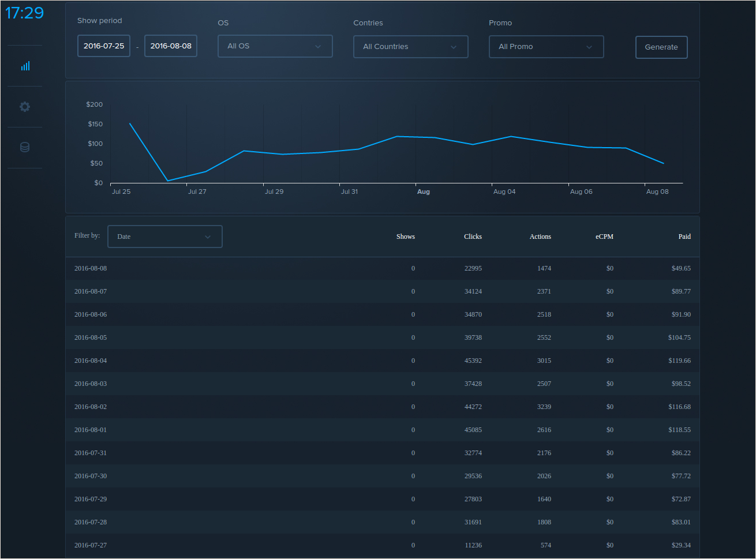Click the Paid column header
Viewport: 756px width, 559px height.
click(684, 237)
